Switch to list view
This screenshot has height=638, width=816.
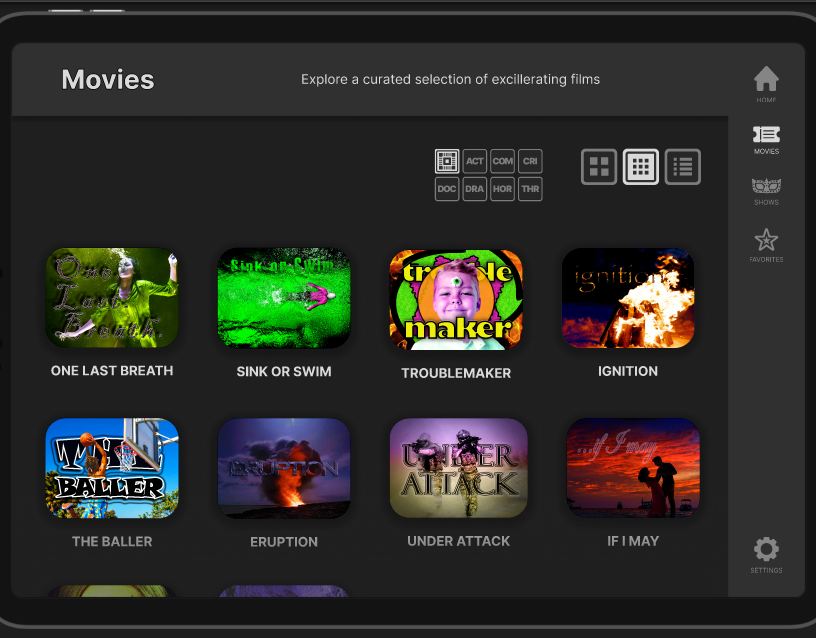[x=683, y=167]
